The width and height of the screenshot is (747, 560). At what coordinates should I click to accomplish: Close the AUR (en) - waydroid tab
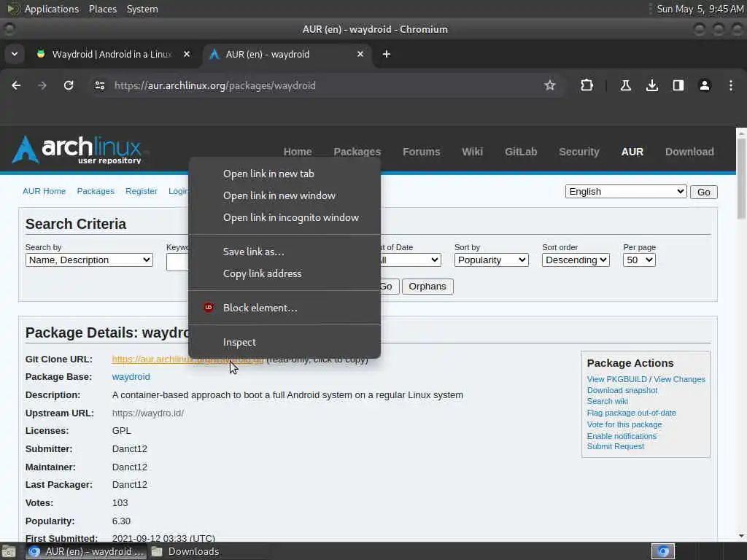pyautogui.click(x=360, y=54)
